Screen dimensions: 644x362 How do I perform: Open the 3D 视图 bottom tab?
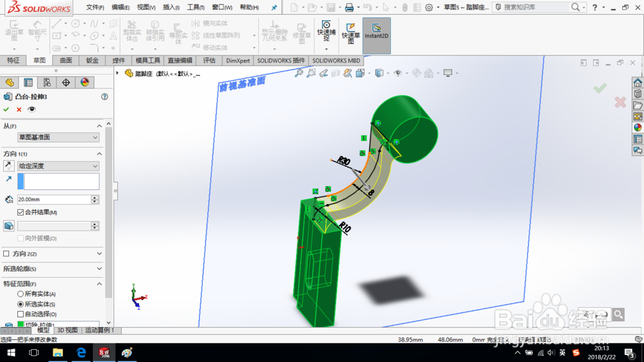coord(68,330)
